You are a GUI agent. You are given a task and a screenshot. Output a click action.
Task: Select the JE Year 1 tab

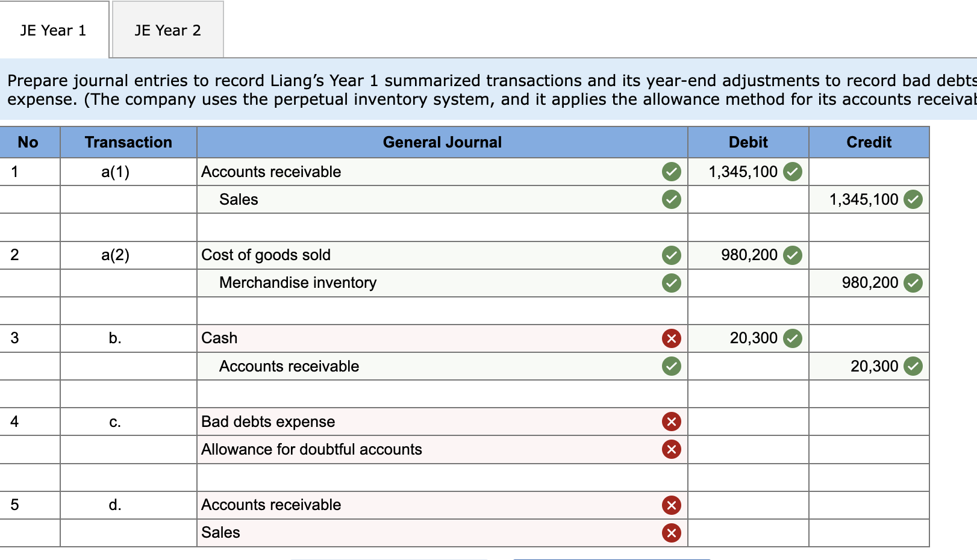point(54,30)
